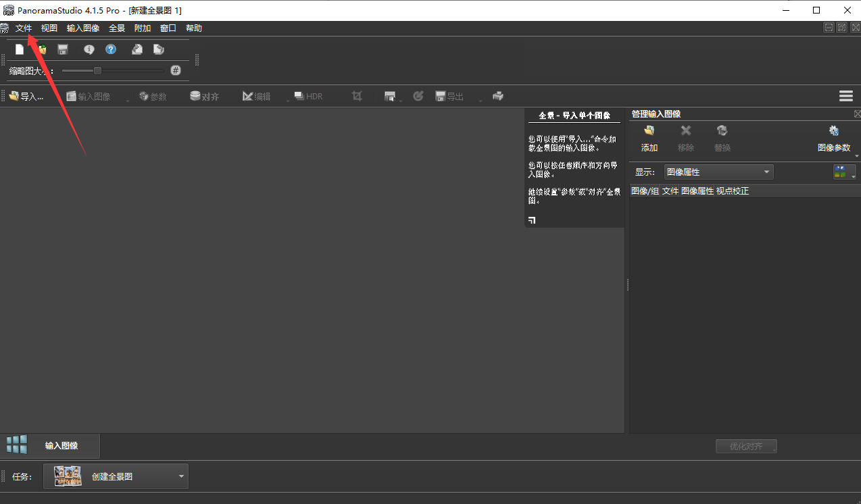Click the info speech bubble icon
Viewport: 861px width, 504px height.
(x=89, y=49)
